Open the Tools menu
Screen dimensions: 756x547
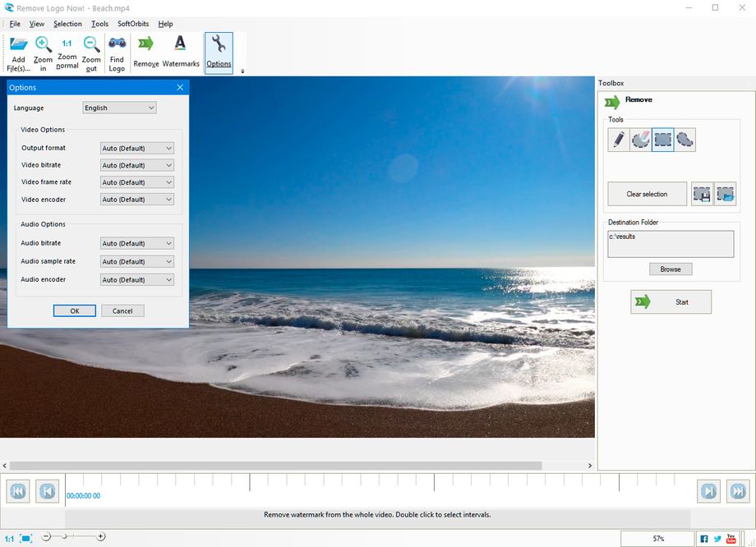click(99, 24)
